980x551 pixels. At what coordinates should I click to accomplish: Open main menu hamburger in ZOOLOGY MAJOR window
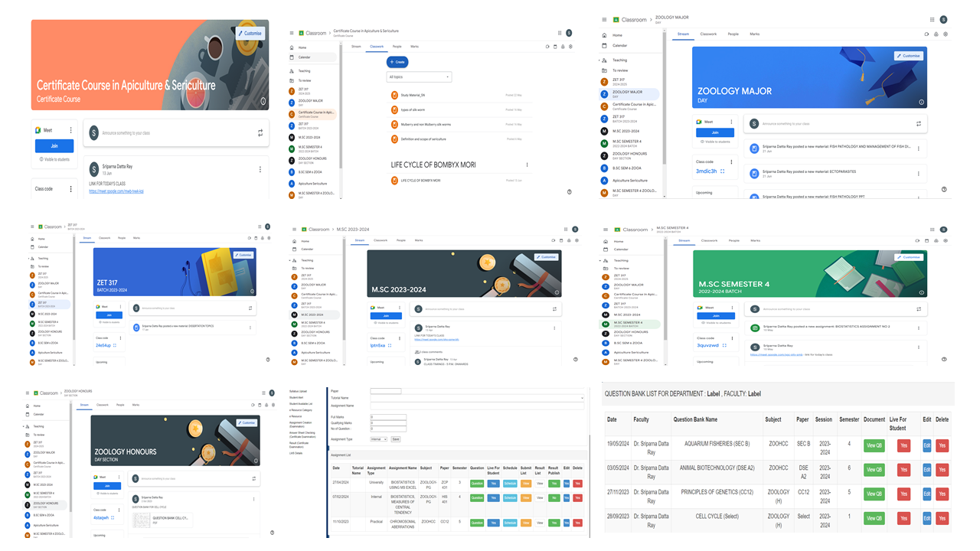coord(604,20)
